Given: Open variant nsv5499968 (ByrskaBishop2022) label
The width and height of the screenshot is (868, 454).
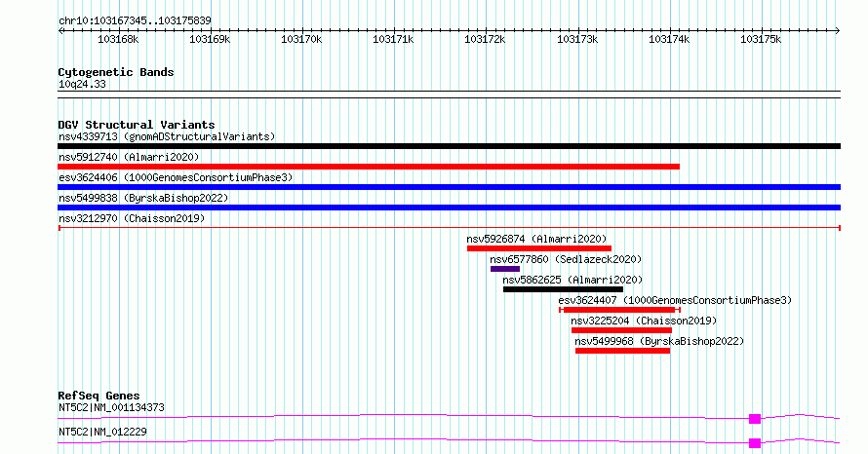Looking at the screenshot, I should 659,341.
